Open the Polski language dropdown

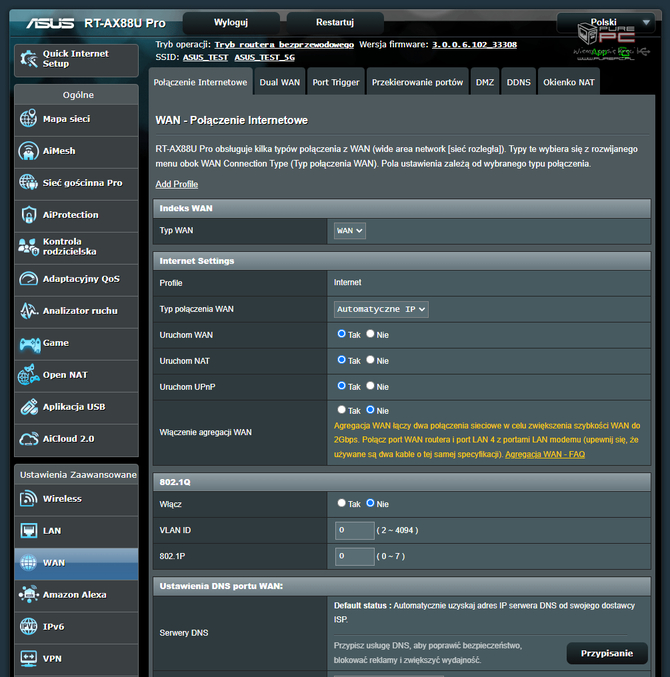coord(606,22)
